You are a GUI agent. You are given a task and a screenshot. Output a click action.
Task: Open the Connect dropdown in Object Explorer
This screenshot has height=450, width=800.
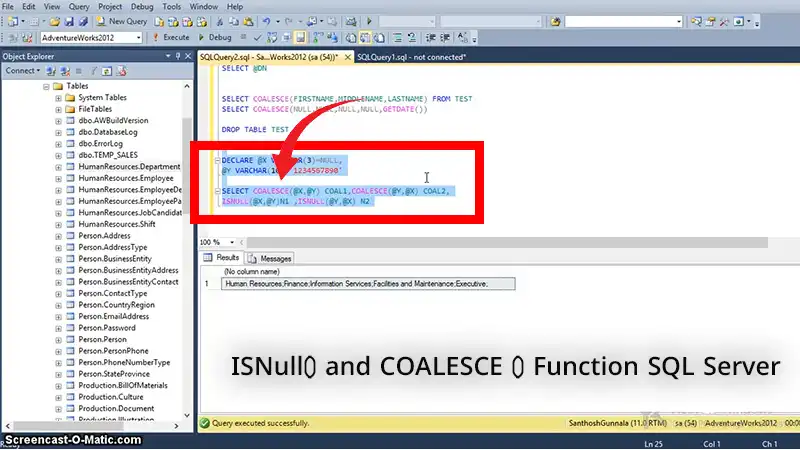click(x=22, y=71)
